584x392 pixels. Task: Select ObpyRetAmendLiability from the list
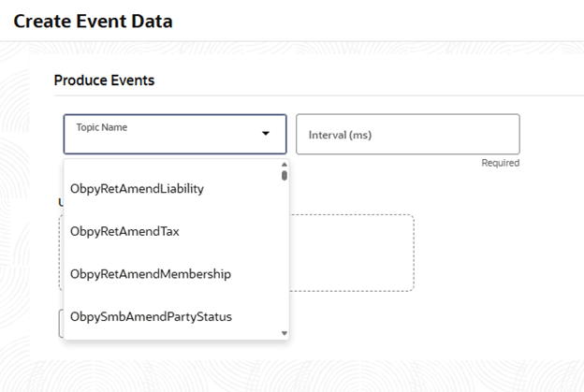(x=176, y=189)
